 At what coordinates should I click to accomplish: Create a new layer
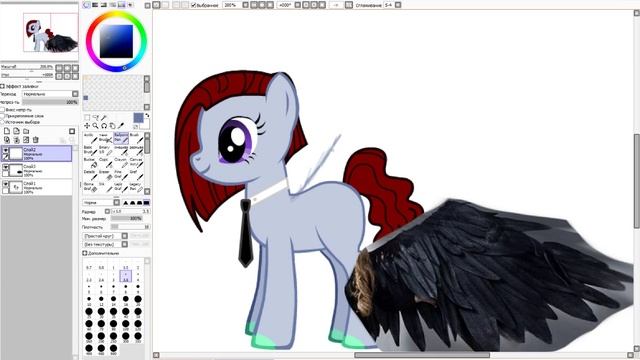coord(7,131)
